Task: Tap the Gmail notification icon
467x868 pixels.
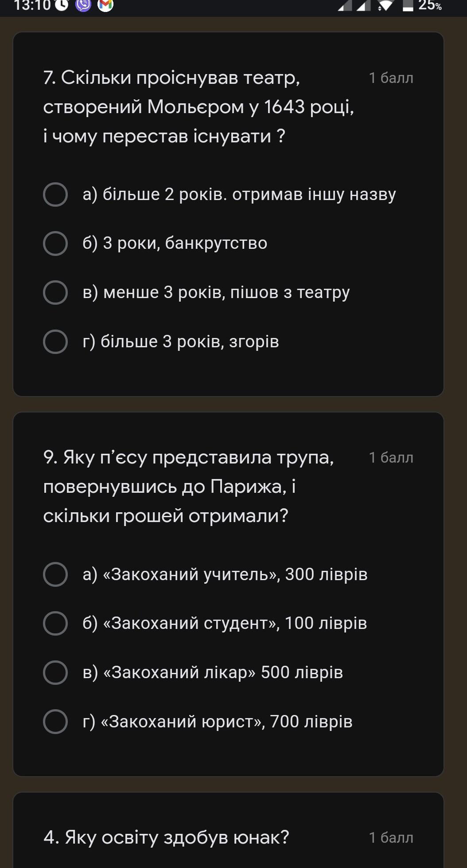Action: pyautogui.click(x=105, y=5)
